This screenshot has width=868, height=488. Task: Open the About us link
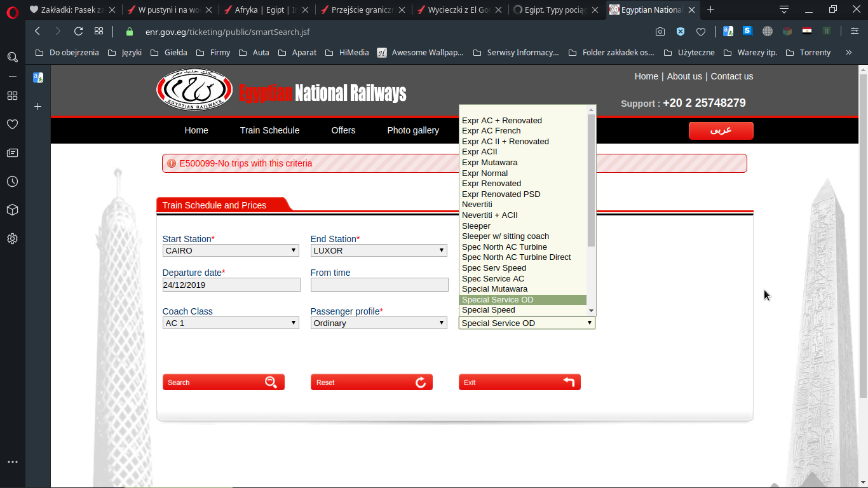coord(684,76)
